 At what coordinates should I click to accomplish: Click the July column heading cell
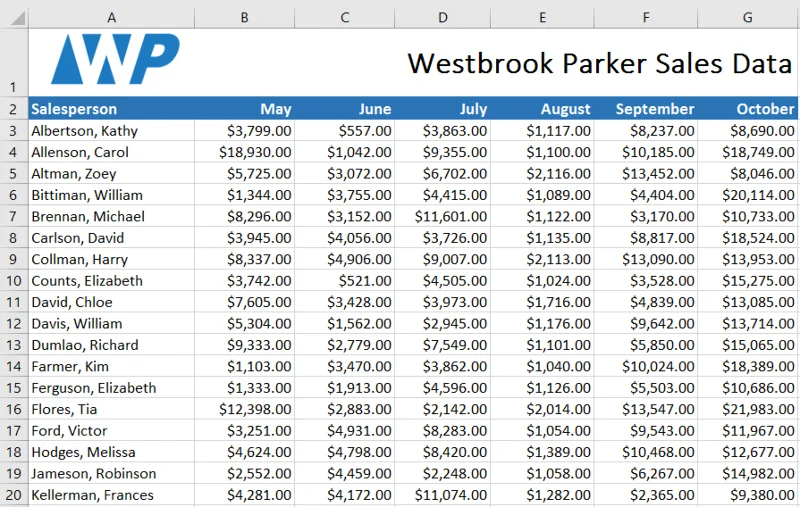442,109
